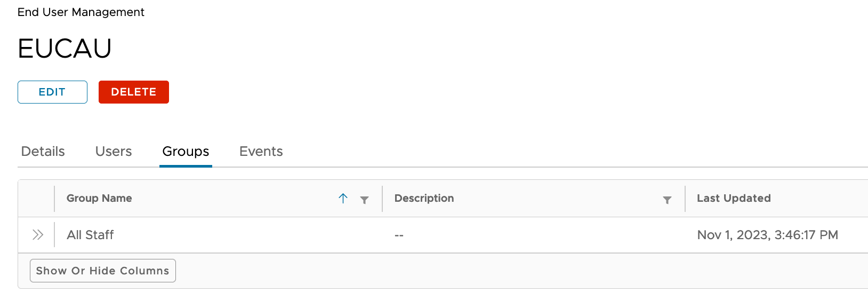Go to End User Management breadcrumb

click(x=81, y=12)
